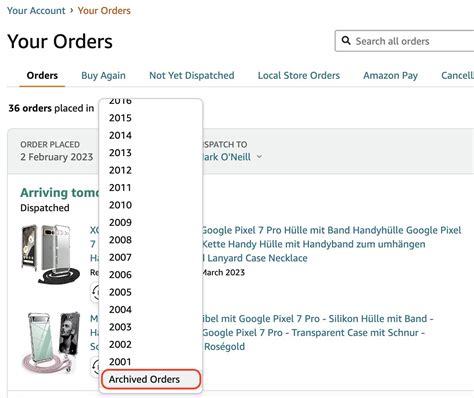Viewport: 474px width, 398px height.
Task: Click the search magnifier icon
Action: [x=346, y=41]
